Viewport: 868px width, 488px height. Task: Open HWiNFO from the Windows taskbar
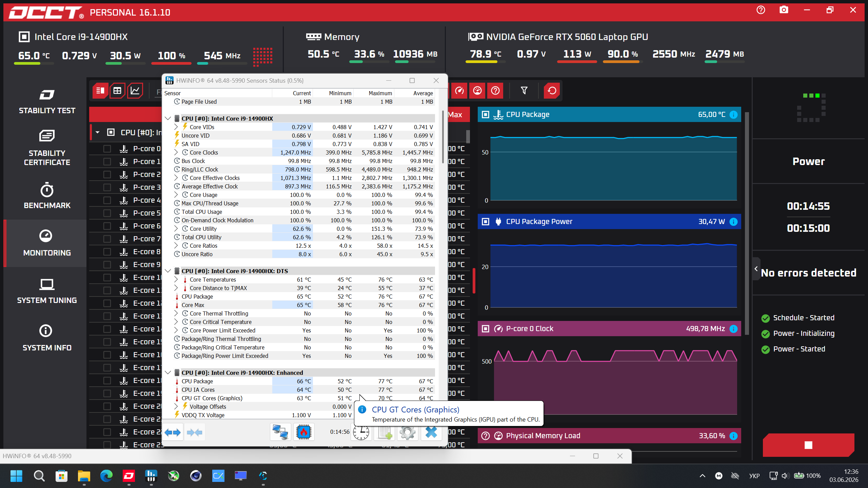pos(151,476)
